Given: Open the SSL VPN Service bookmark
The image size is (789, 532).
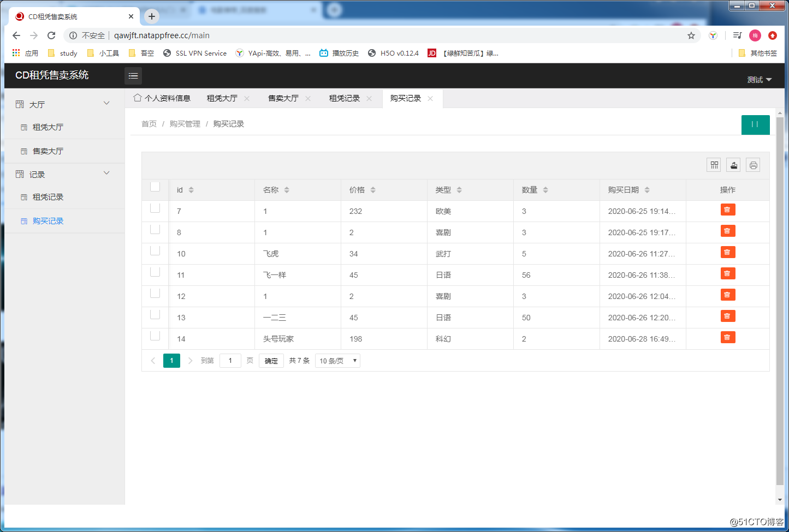Looking at the screenshot, I should click(195, 53).
